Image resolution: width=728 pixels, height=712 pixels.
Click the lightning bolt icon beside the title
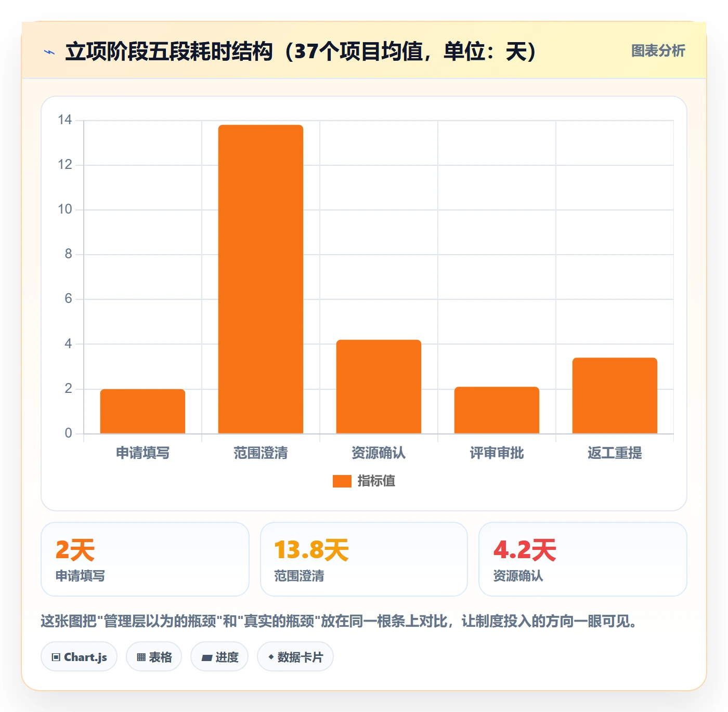[x=49, y=52]
